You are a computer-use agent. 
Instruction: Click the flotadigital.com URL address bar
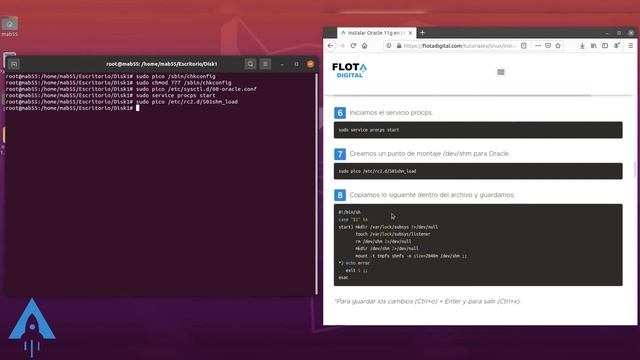[459, 46]
